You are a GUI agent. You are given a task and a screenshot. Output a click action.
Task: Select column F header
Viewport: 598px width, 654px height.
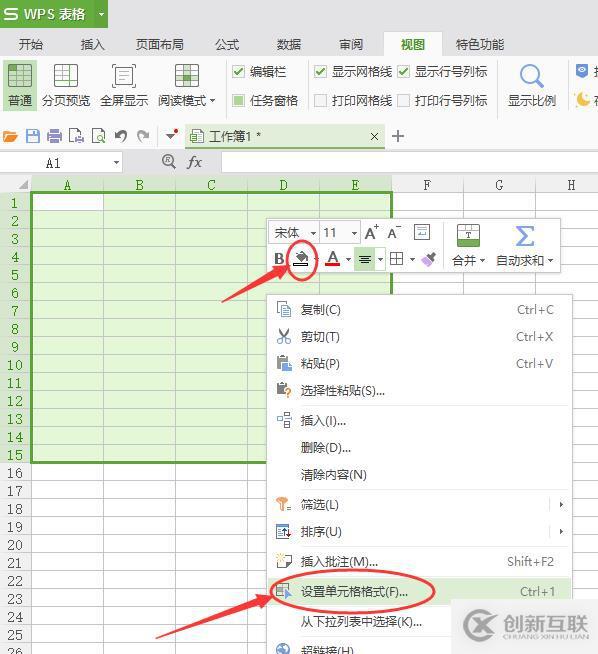click(427, 184)
